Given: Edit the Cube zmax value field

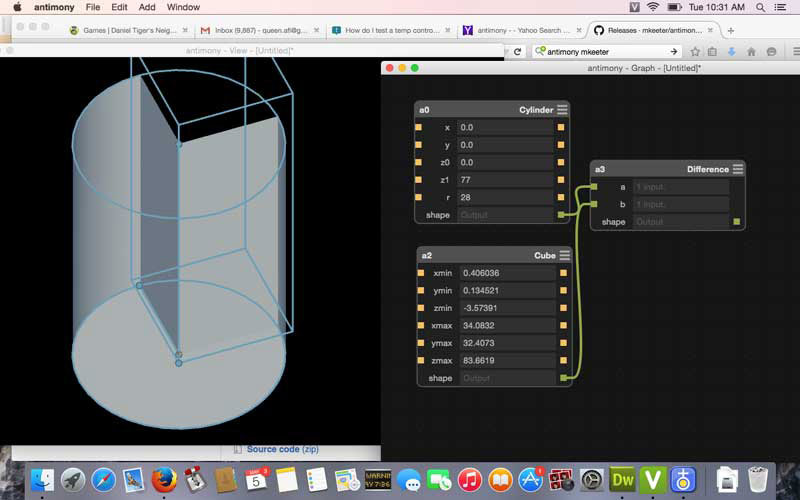Looking at the screenshot, I should [x=507, y=360].
